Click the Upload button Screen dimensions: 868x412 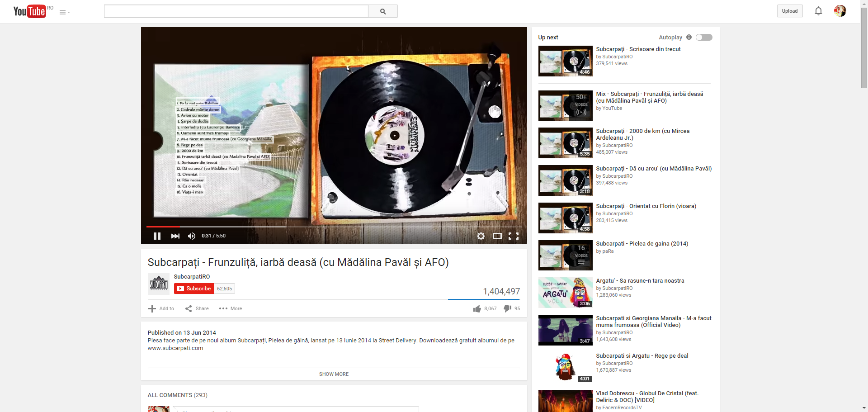click(x=790, y=11)
